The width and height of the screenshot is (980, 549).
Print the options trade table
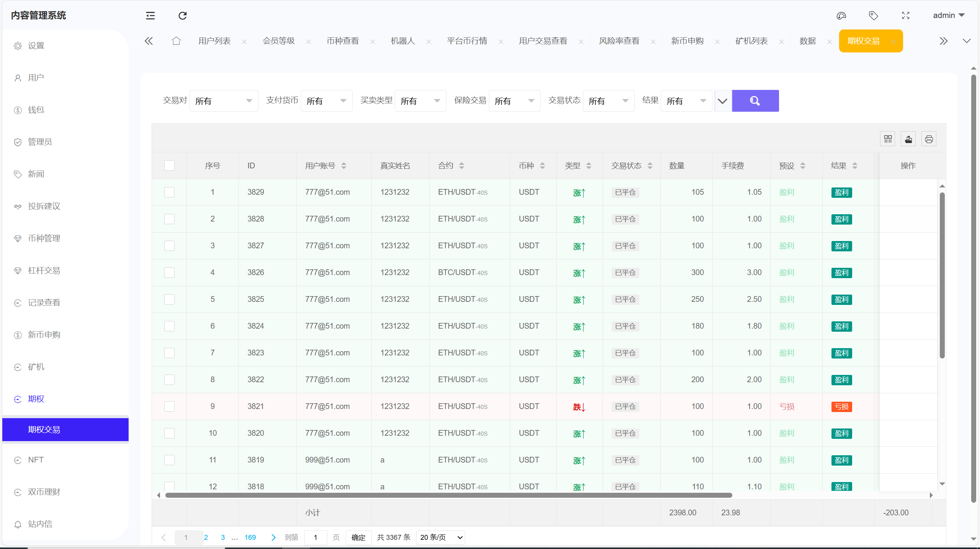coord(929,139)
